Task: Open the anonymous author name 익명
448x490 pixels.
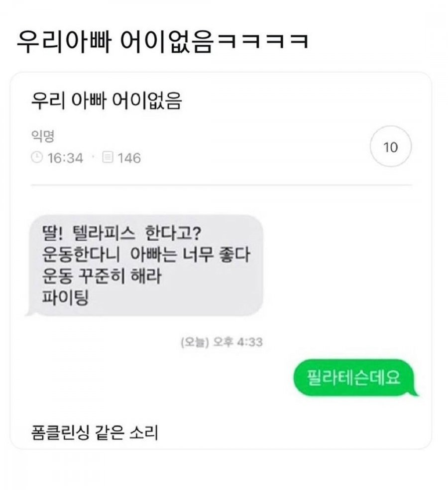Action: (43, 136)
